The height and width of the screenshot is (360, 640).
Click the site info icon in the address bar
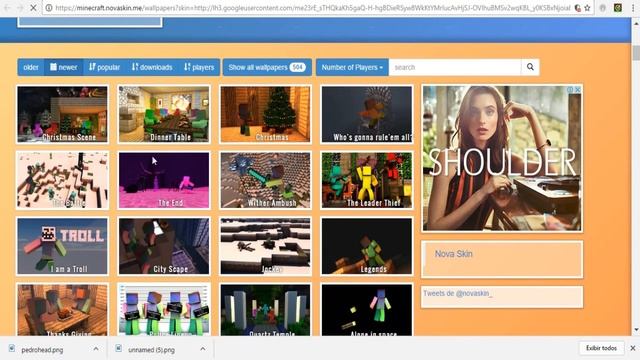tap(49, 8)
